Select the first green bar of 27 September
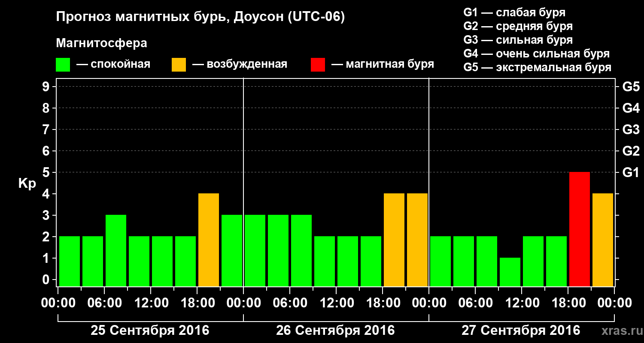 point(440,261)
